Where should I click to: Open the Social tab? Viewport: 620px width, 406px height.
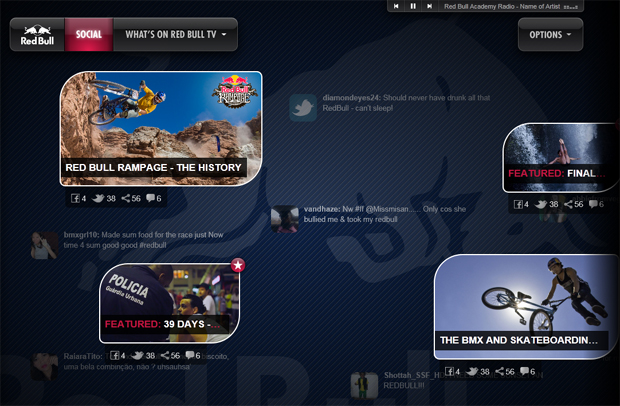89,35
